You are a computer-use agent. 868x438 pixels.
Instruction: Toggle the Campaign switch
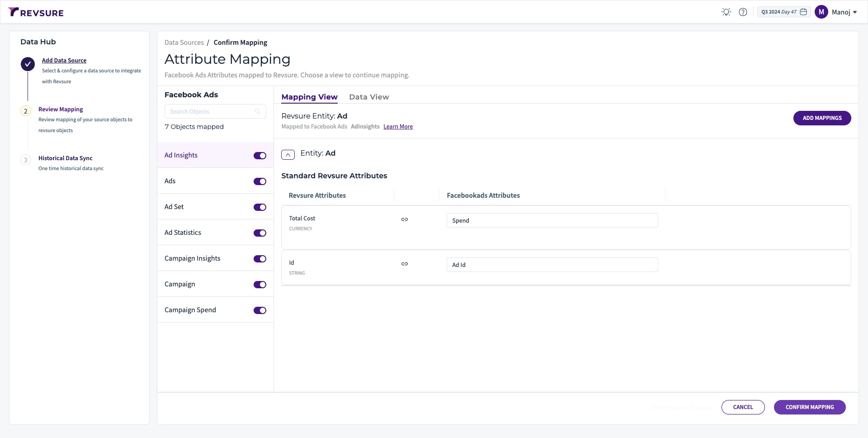pyautogui.click(x=260, y=285)
